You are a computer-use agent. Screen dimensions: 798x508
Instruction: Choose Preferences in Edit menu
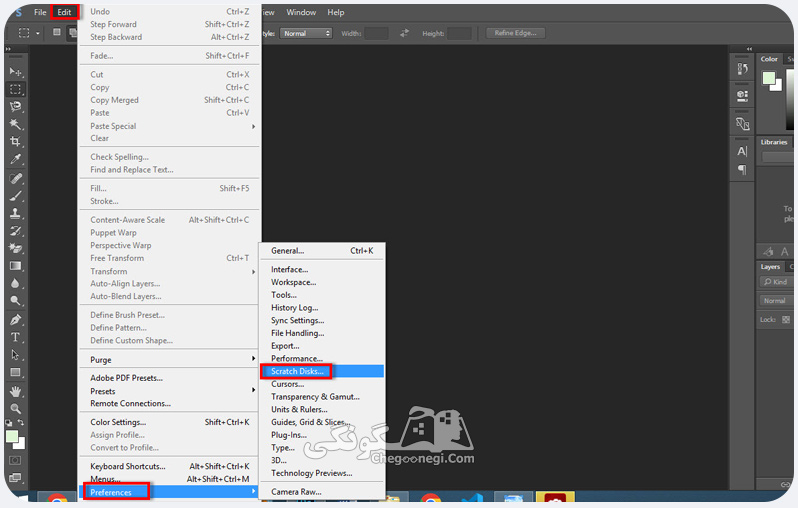(x=169, y=492)
